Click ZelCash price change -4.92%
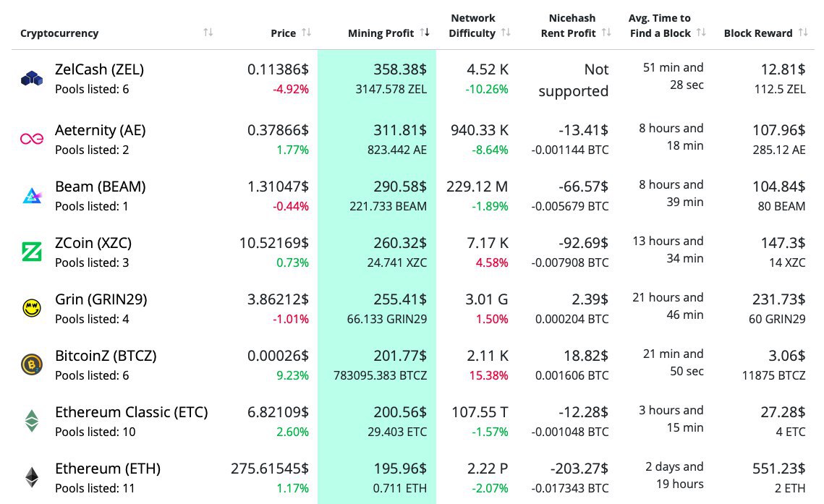824x504 pixels. pos(291,89)
